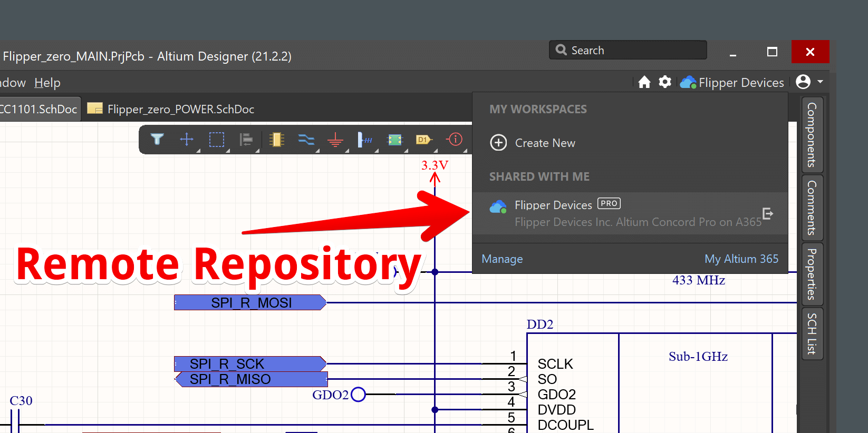
Task: Select the DD2 designator text
Action: (x=540, y=324)
